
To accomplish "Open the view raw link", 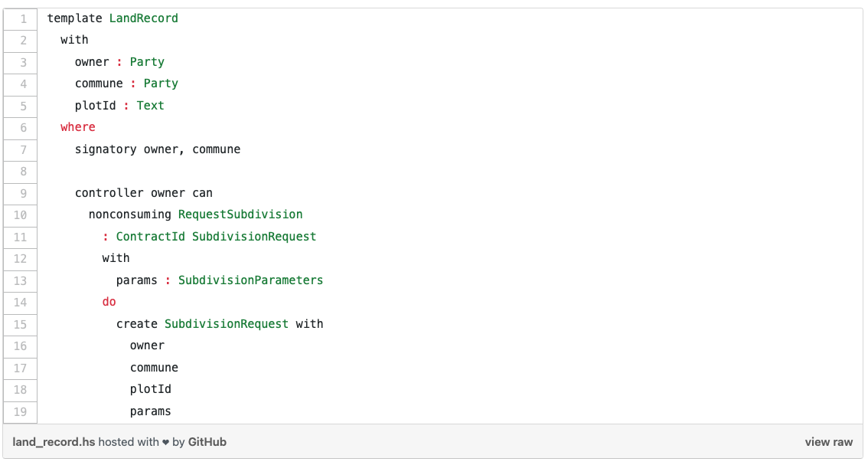I will tap(828, 442).
